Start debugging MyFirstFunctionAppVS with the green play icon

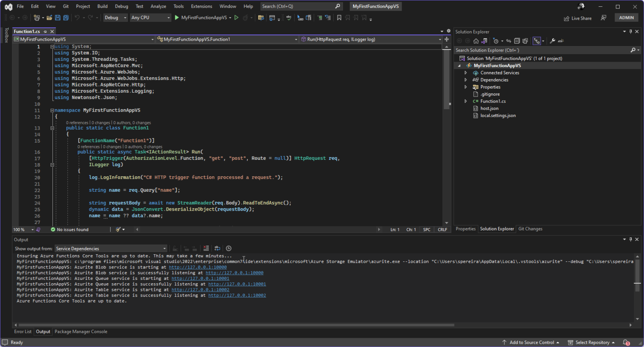pos(177,18)
